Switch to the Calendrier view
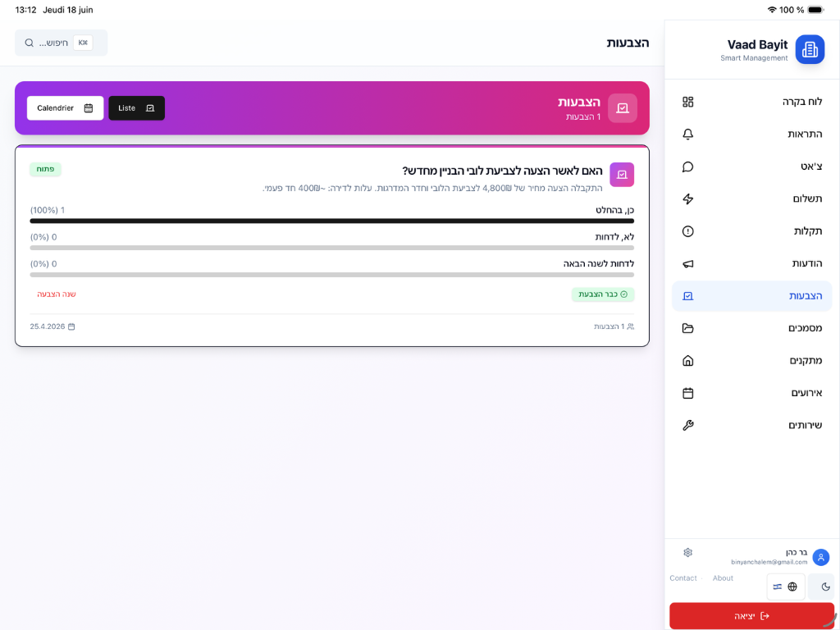840x630 pixels. tap(66, 108)
